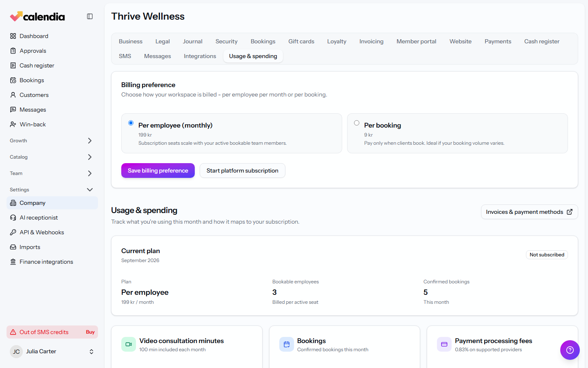Click the Approvals clipboard icon
588x368 pixels.
(x=13, y=51)
